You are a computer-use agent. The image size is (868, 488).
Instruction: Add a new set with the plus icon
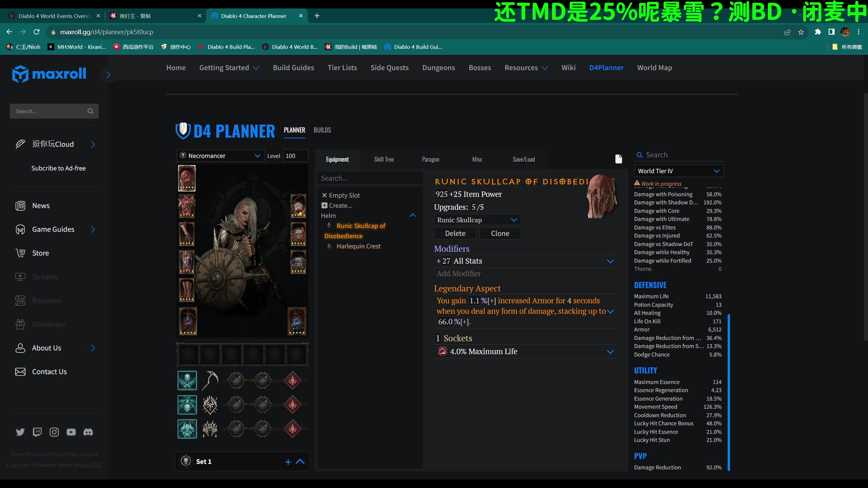288,462
